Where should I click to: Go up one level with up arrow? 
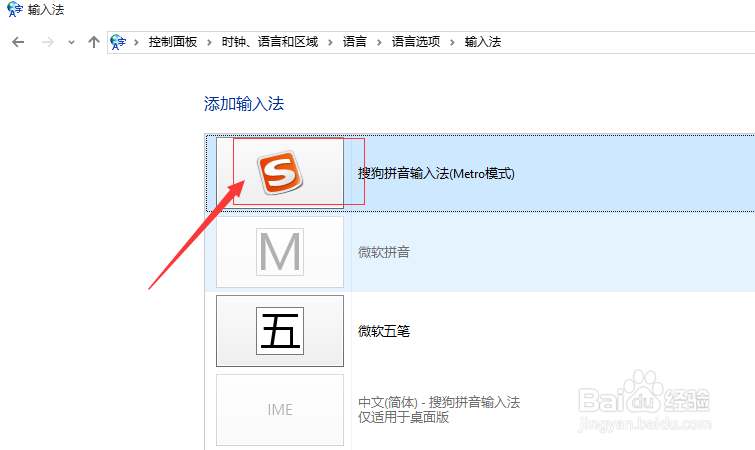tap(94, 42)
